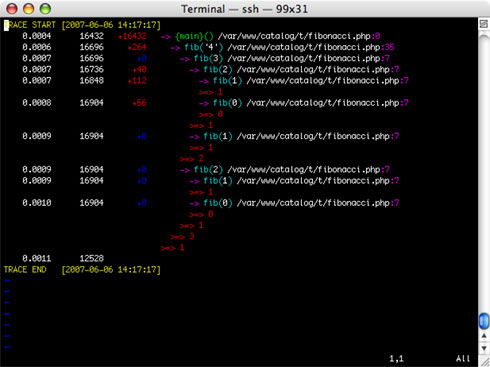Click the fib(0) call on the 0.0008 row
Screen dimensions: 490x367
227,103
